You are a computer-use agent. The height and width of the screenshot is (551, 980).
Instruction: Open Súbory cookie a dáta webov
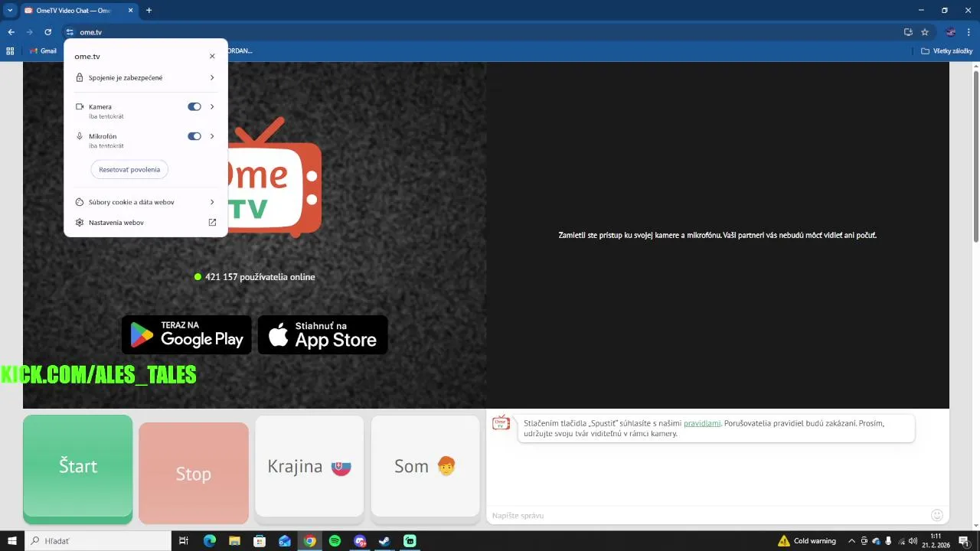pyautogui.click(x=145, y=202)
